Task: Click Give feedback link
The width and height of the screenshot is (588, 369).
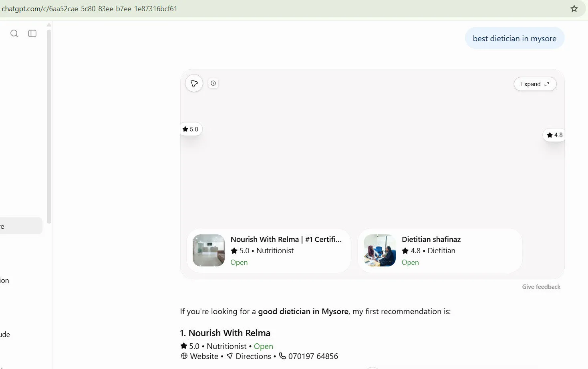Action: [541, 287]
